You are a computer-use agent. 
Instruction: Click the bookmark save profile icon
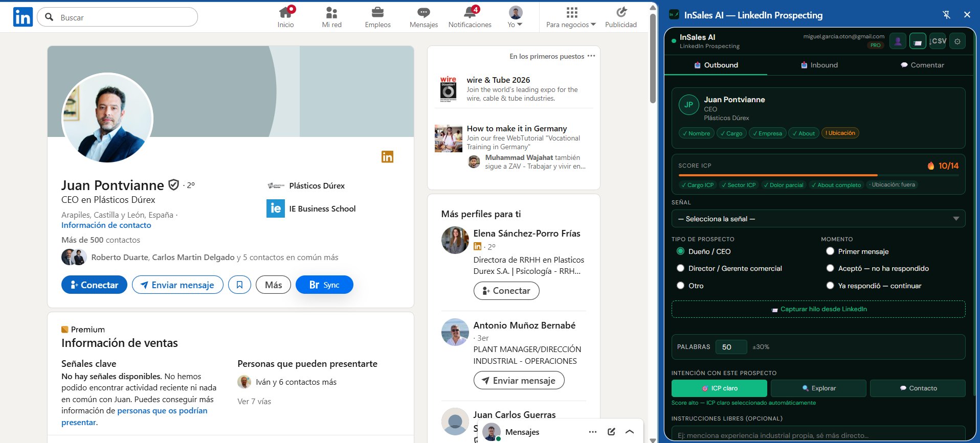click(239, 285)
